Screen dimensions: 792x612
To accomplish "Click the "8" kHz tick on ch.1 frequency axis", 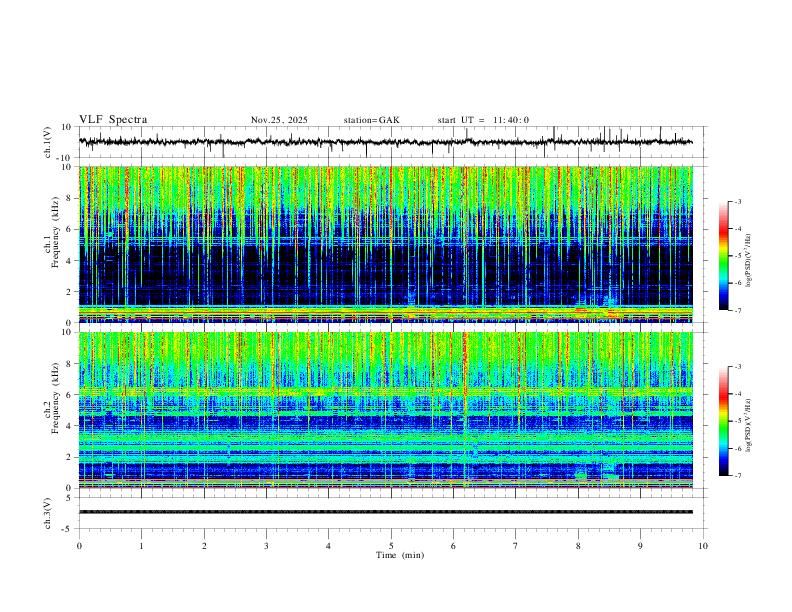I will click(x=69, y=198).
